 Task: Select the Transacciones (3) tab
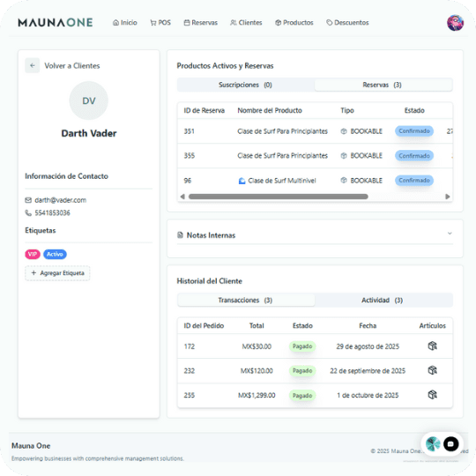(x=245, y=300)
